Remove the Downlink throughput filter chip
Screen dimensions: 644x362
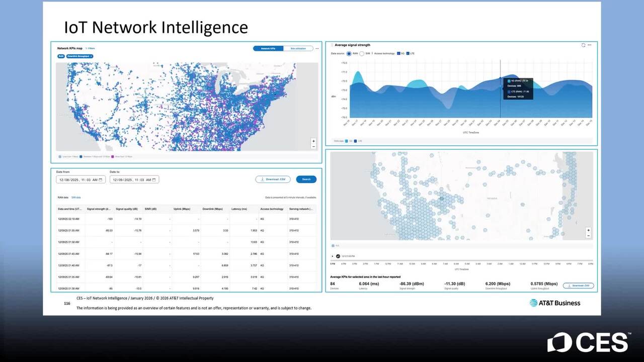91,56
